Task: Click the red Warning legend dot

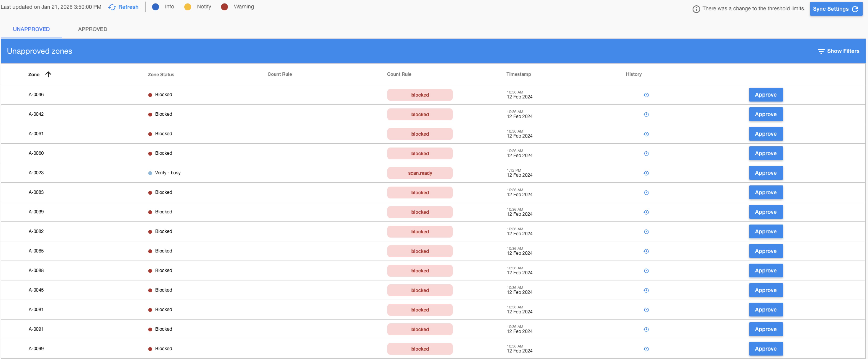Action: [x=224, y=7]
